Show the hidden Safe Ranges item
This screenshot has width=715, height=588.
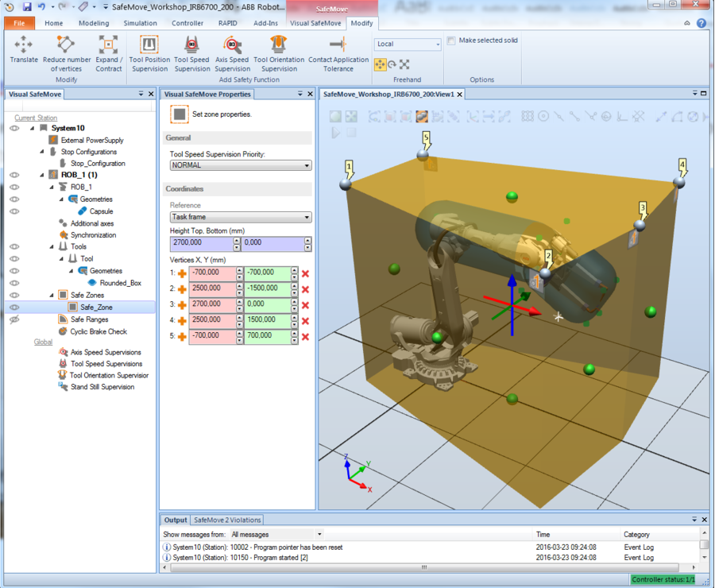pyautogui.click(x=14, y=319)
